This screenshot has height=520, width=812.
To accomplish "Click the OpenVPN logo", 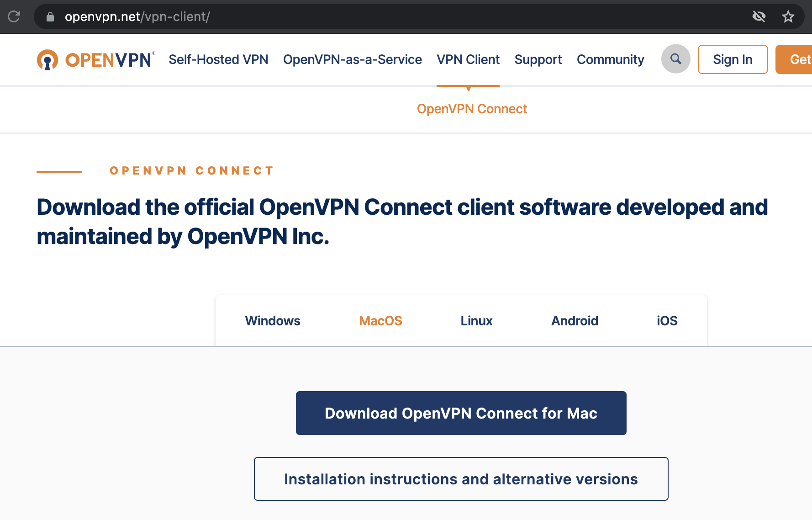I will (x=96, y=60).
